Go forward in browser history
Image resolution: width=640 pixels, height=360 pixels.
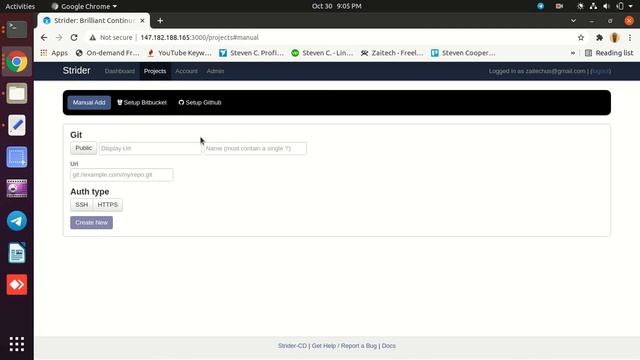(x=59, y=38)
